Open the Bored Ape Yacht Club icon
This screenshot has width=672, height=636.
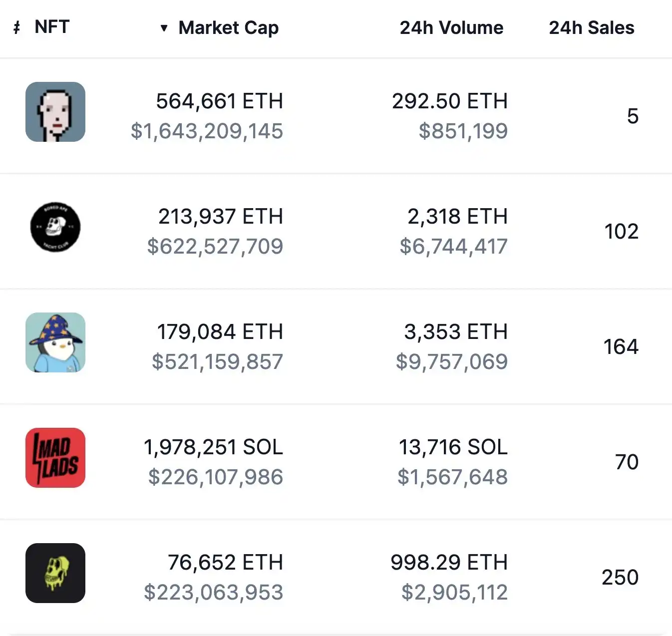[x=55, y=227]
